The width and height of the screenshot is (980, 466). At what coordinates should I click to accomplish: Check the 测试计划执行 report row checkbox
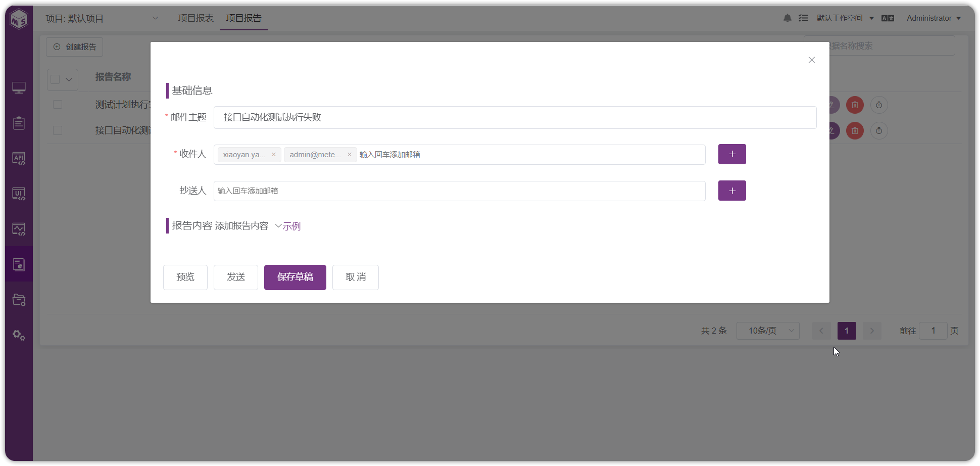[x=58, y=105]
